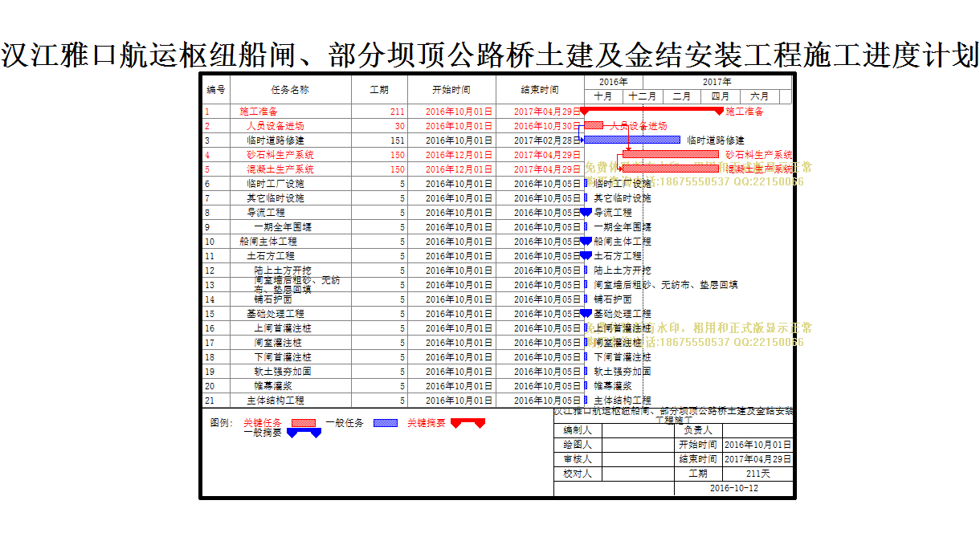Click the 六月 month header
This screenshot has width=980, height=537.
click(x=759, y=96)
